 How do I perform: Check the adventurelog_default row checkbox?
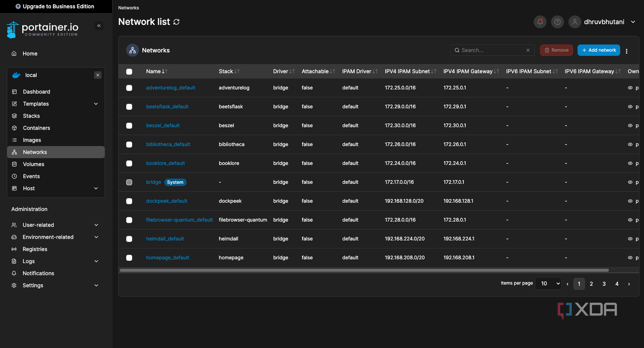point(129,88)
